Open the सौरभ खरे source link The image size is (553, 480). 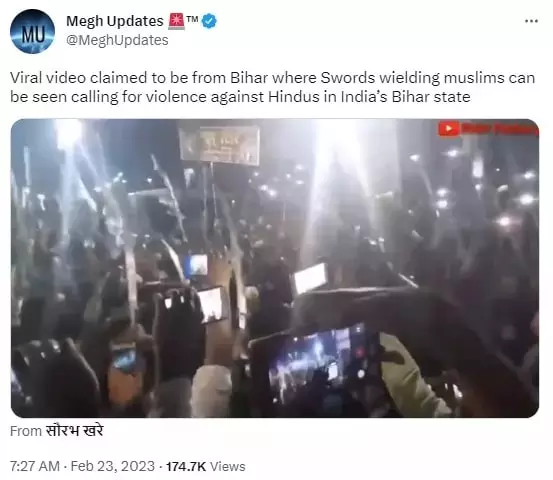point(74,431)
